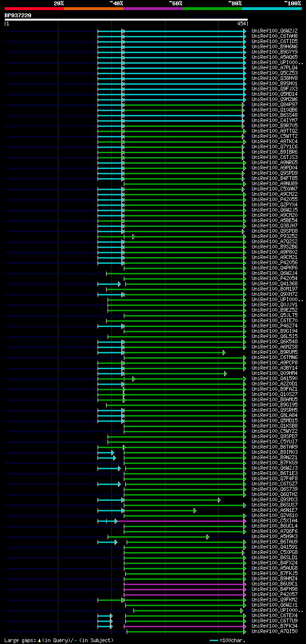The width and height of the screenshot is (306, 644).
Task: Choose the UniRef100_Q41368 hit label
Action: tap(274, 283)
